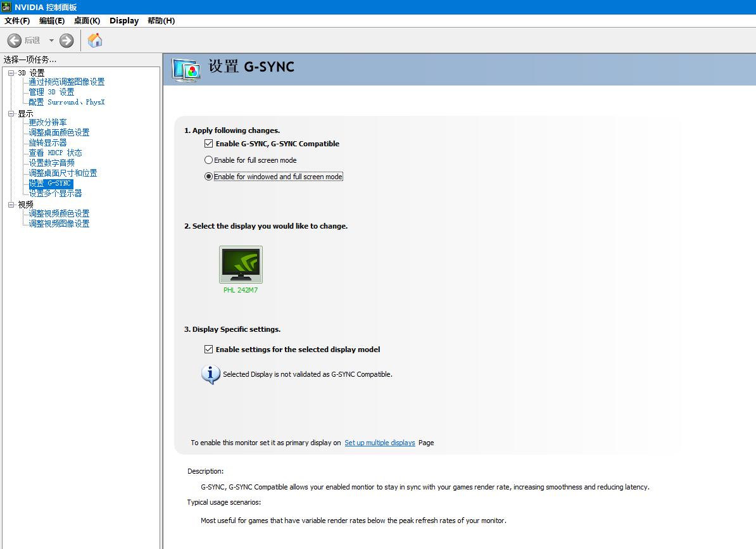This screenshot has width=756, height=549.
Task: Select the PHL 242M7 monitor icon
Action: pos(241,263)
